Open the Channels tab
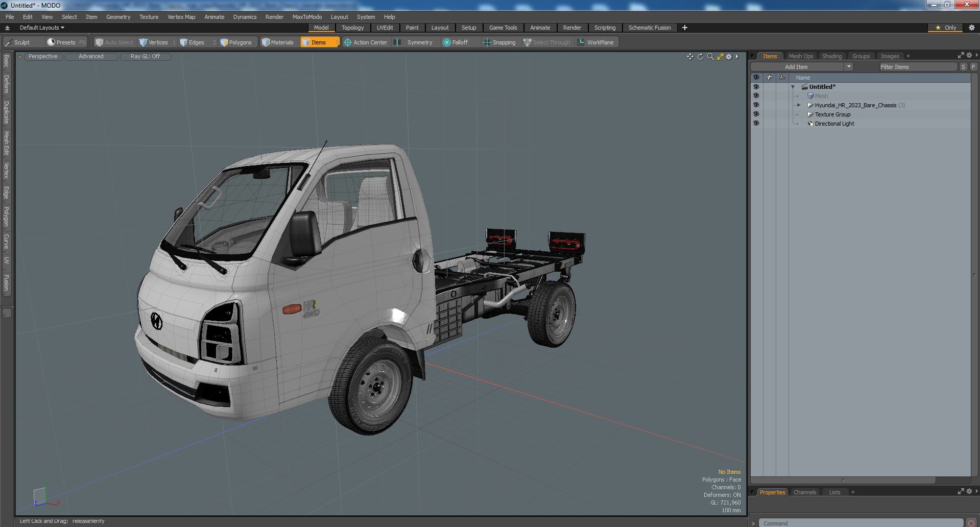980x527 pixels. point(805,492)
